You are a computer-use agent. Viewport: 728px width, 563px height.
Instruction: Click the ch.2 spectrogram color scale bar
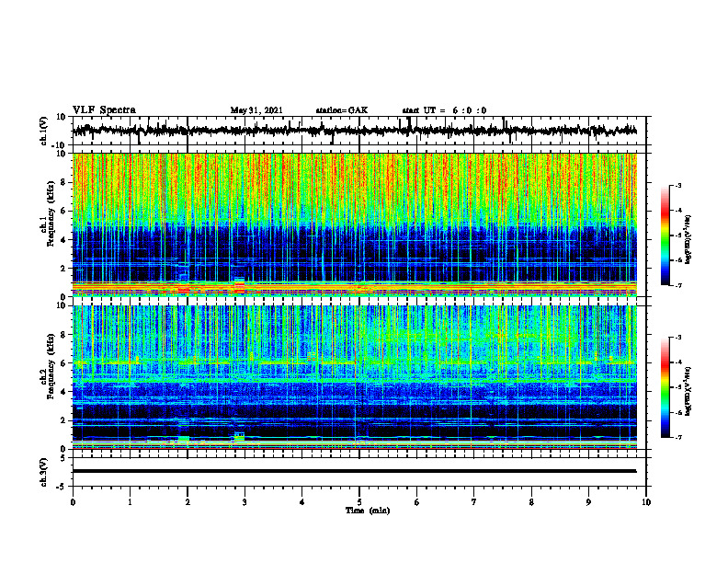[665, 387]
